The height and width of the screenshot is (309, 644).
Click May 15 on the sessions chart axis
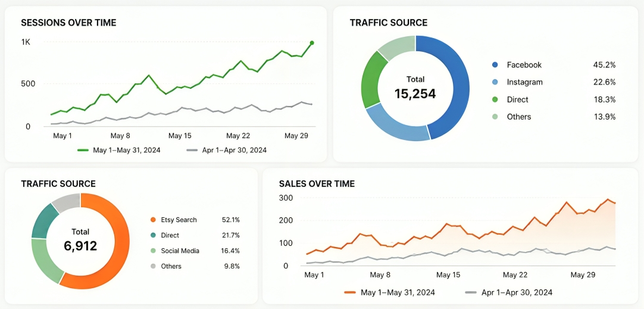tap(180, 136)
